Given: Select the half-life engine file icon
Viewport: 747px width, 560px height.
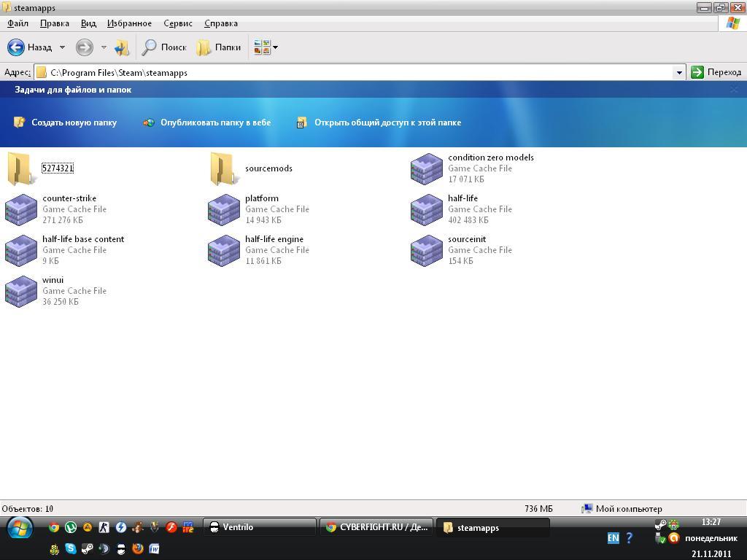Looking at the screenshot, I should click(x=224, y=251).
